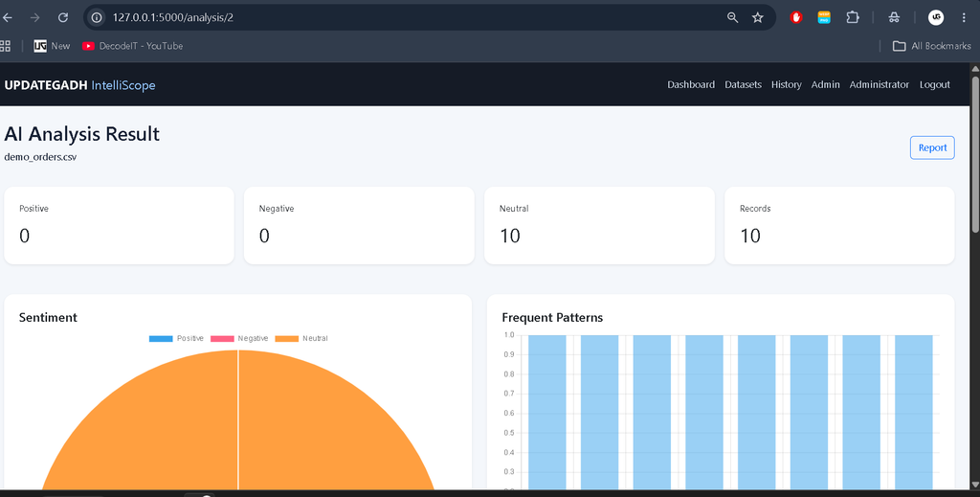
Task: Open the Extensions puzzle-piece icon
Action: (x=853, y=17)
